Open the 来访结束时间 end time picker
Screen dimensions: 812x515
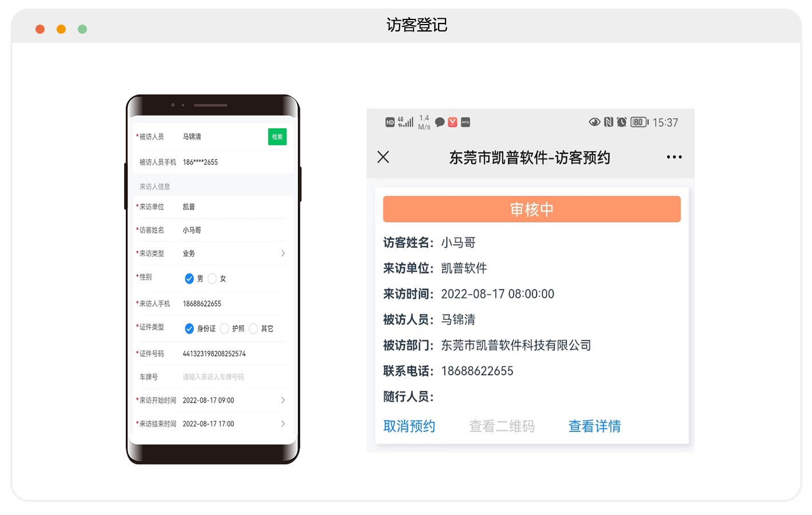(x=282, y=424)
